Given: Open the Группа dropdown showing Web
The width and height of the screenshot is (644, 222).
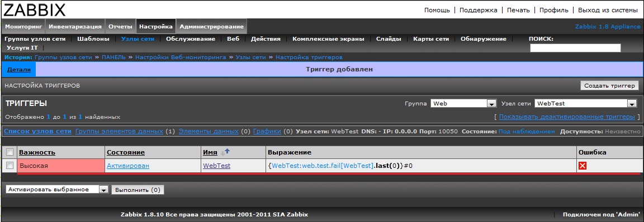Looking at the screenshot, I should pos(464,104).
